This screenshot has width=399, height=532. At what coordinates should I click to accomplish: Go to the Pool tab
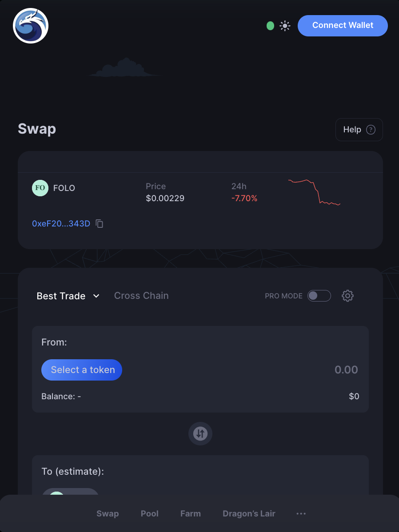[149, 514]
